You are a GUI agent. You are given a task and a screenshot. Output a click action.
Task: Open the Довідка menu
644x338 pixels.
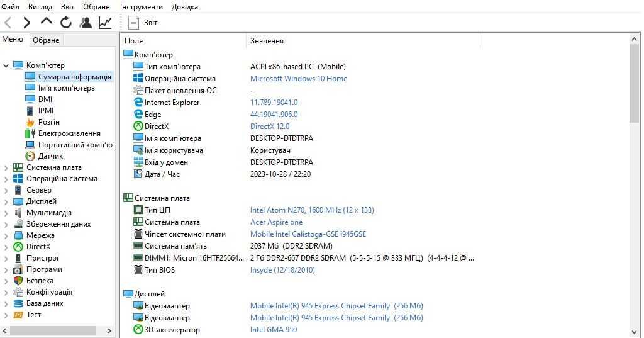pyautogui.click(x=184, y=7)
